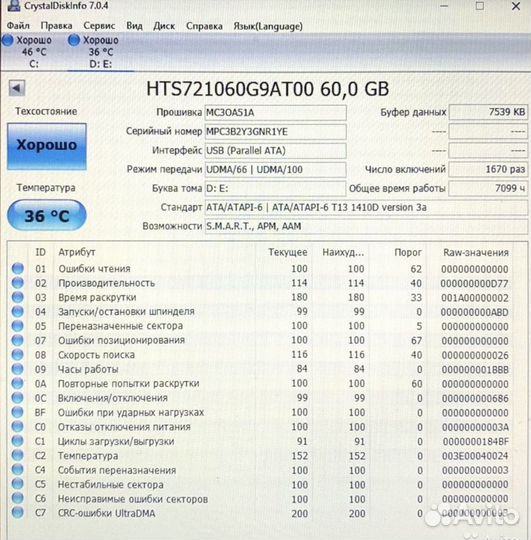Click the Интерфейс field USB (Parallel ATA)

tap(275, 150)
